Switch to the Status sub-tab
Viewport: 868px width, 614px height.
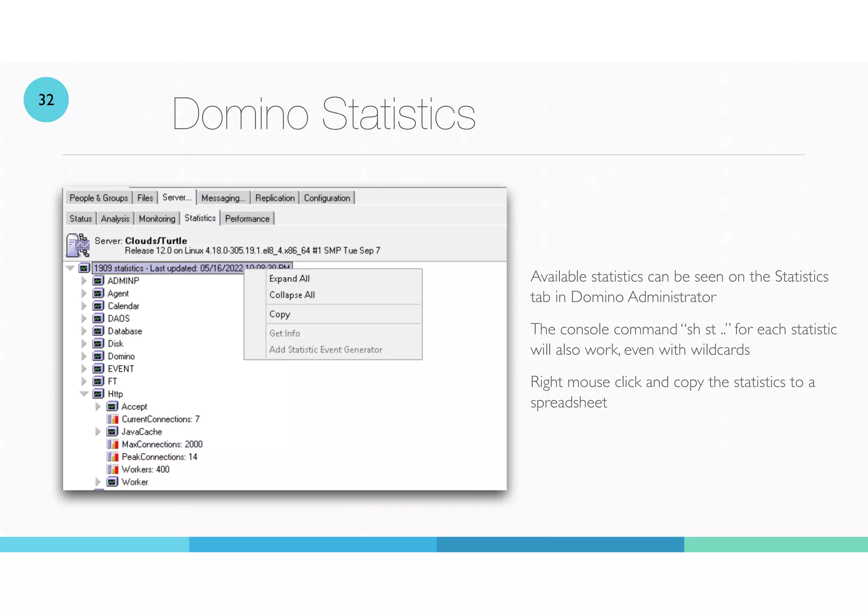click(81, 219)
